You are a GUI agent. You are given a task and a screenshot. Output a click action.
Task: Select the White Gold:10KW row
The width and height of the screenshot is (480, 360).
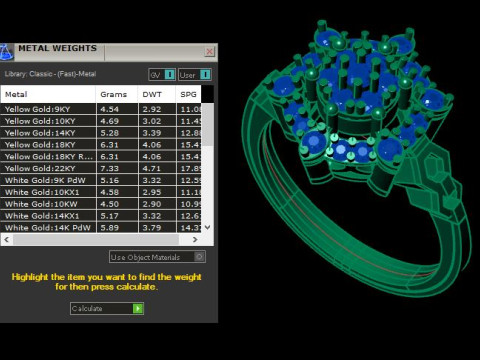coord(101,204)
